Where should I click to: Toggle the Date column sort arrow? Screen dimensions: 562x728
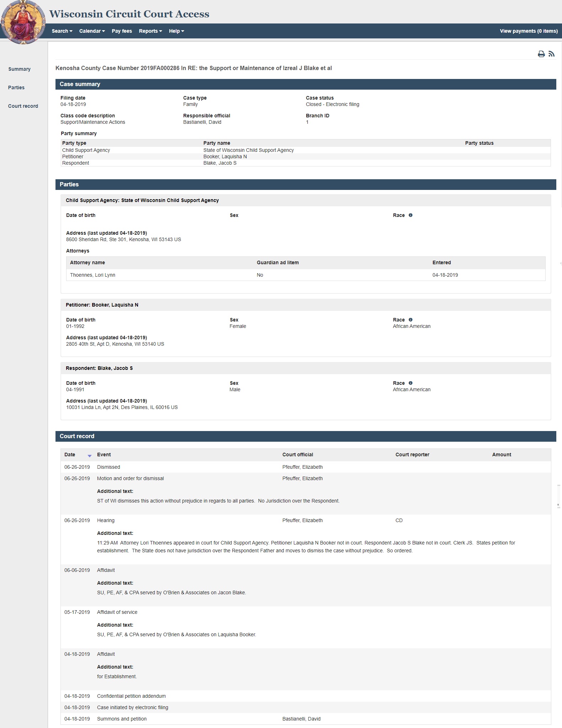pyautogui.click(x=90, y=456)
